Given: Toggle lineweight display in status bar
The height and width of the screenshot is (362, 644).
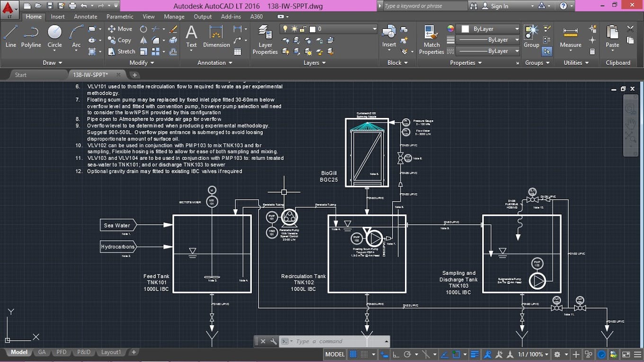Looking at the screenshot, I should point(475,354).
